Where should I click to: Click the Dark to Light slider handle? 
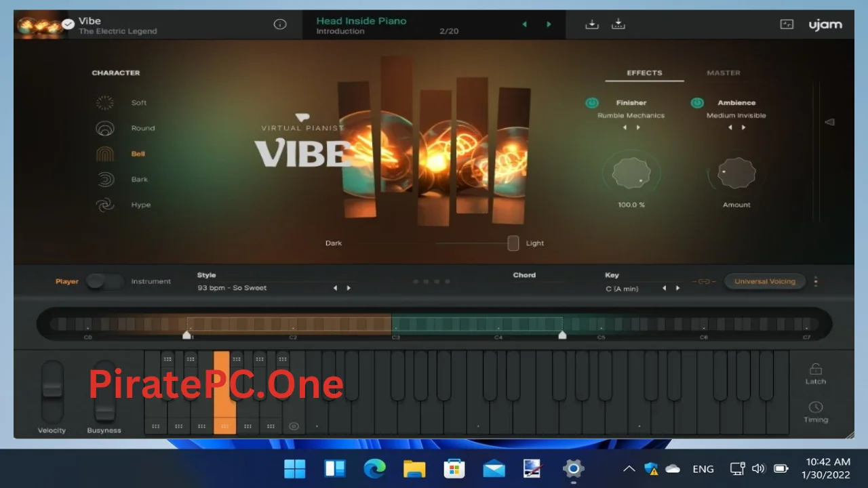513,243
